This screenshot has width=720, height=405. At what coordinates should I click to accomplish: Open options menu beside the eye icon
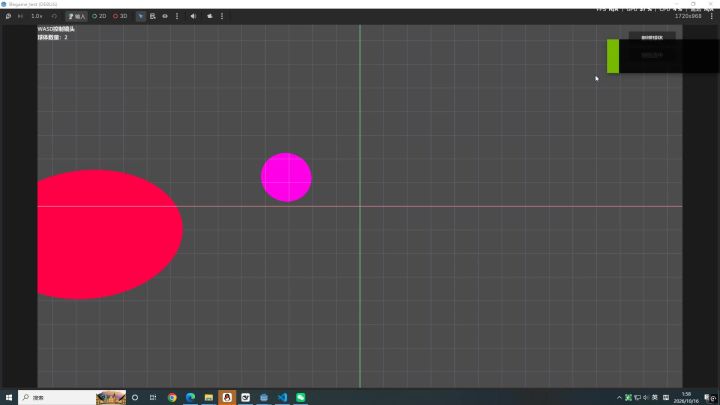click(177, 16)
